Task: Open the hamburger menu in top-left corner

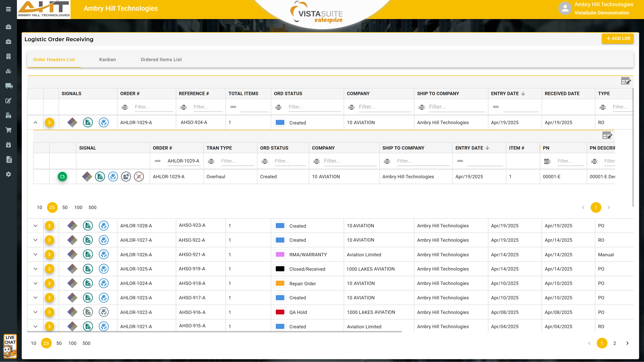Action: pos(8,9)
